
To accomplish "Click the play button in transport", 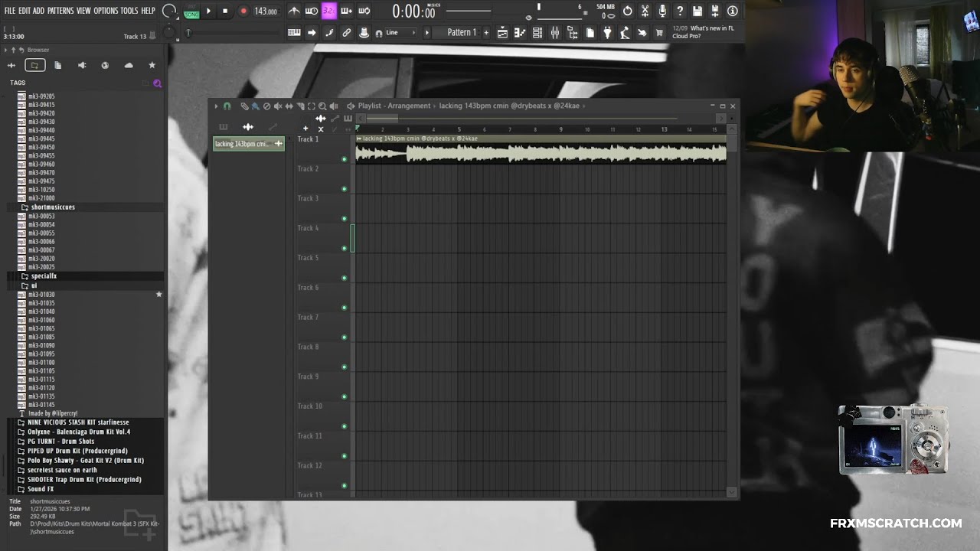I will pos(208,11).
